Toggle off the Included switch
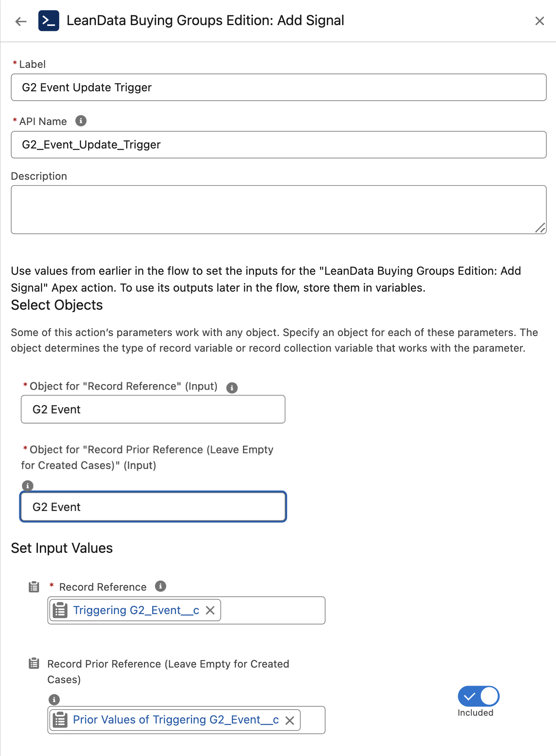The height and width of the screenshot is (756, 556). (x=478, y=696)
